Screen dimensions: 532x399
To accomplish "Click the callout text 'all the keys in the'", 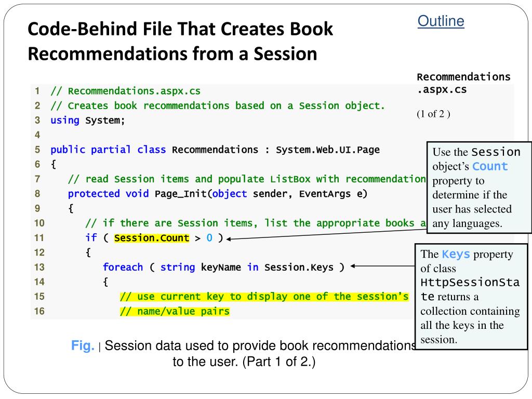I will pyautogui.click(x=462, y=325).
